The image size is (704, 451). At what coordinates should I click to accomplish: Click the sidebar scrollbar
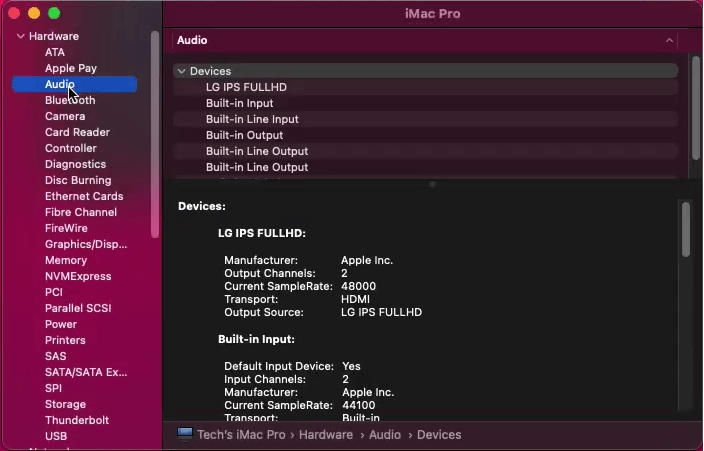point(155,135)
